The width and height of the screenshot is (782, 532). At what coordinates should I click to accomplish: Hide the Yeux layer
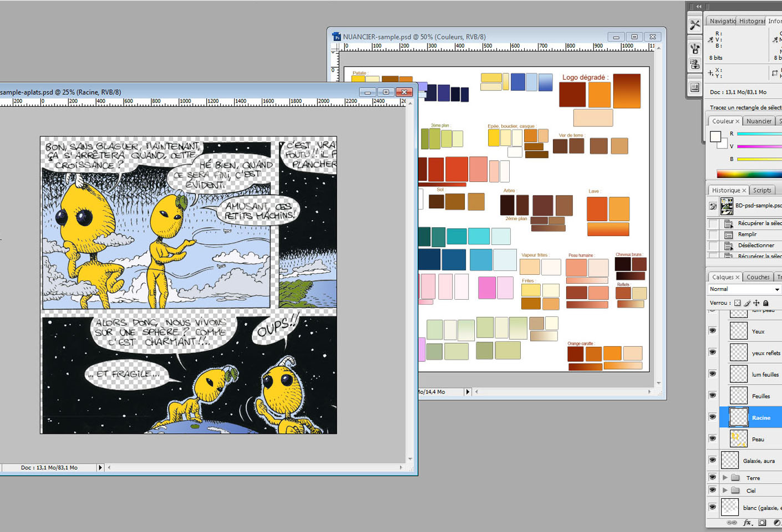coord(713,331)
